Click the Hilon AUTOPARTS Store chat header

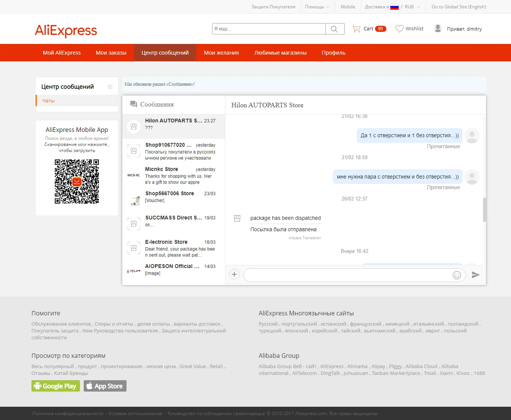267,105
